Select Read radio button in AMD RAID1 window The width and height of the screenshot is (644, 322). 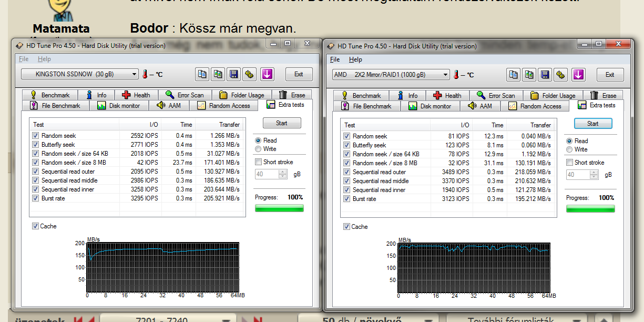click(569, 141)
